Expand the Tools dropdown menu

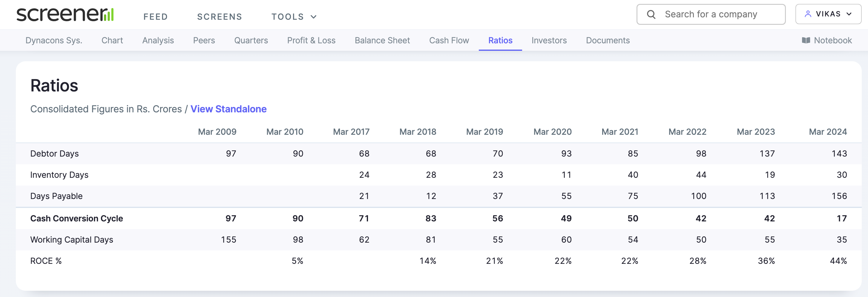click(294, 17)
